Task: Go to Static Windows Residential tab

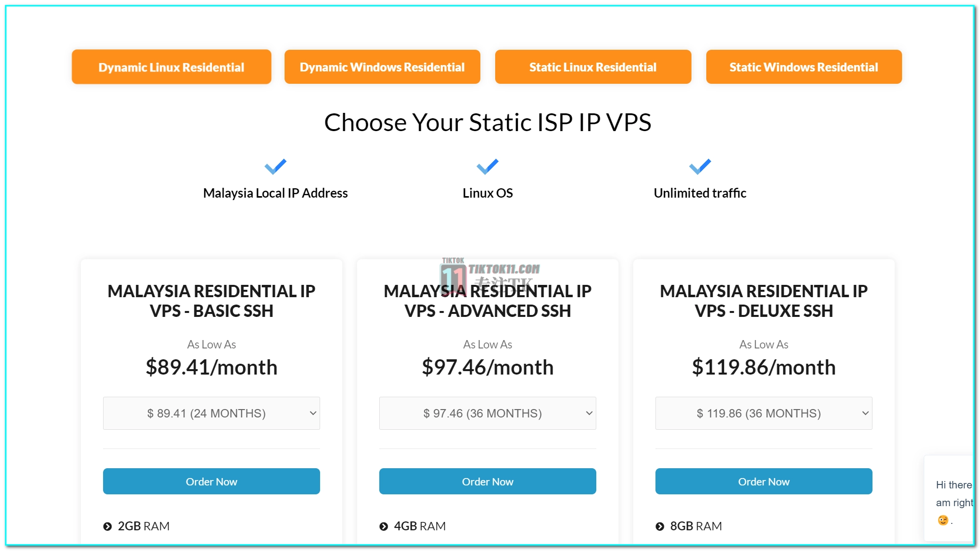Action: coord(804,67)
